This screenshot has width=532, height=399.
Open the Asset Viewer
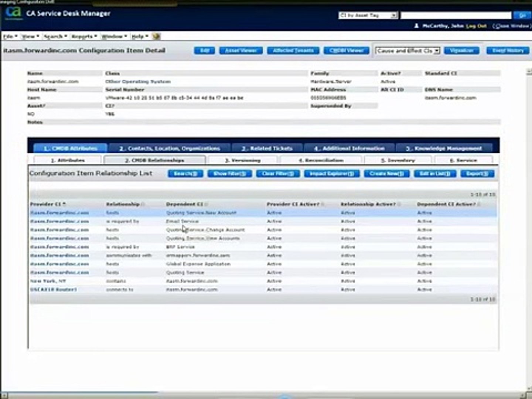(241, 51)
